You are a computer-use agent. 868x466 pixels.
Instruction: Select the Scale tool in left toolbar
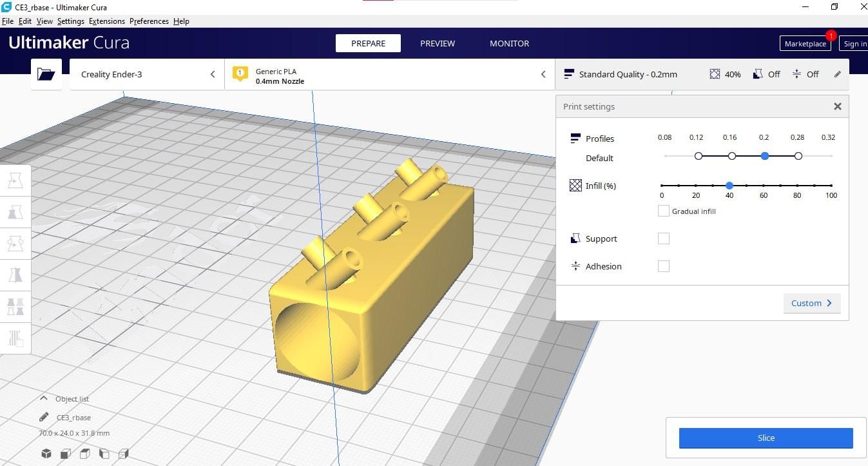coord(15,212)
